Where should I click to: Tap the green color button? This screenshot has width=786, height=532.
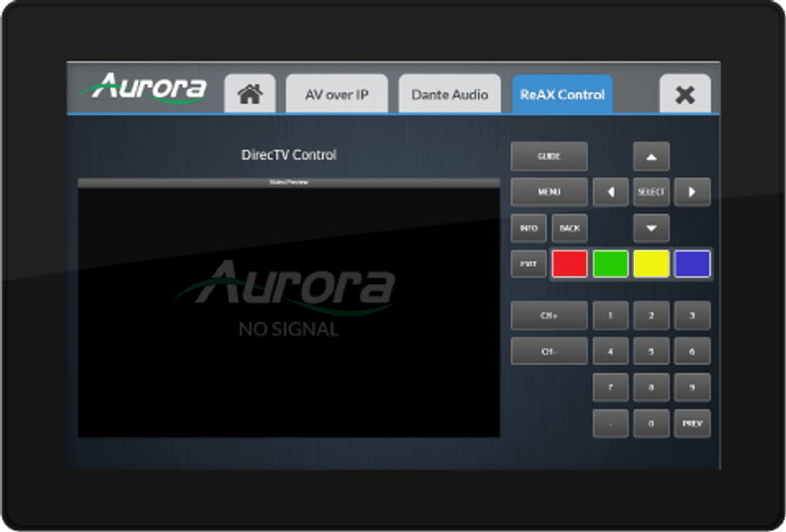[x=610, y=264]
